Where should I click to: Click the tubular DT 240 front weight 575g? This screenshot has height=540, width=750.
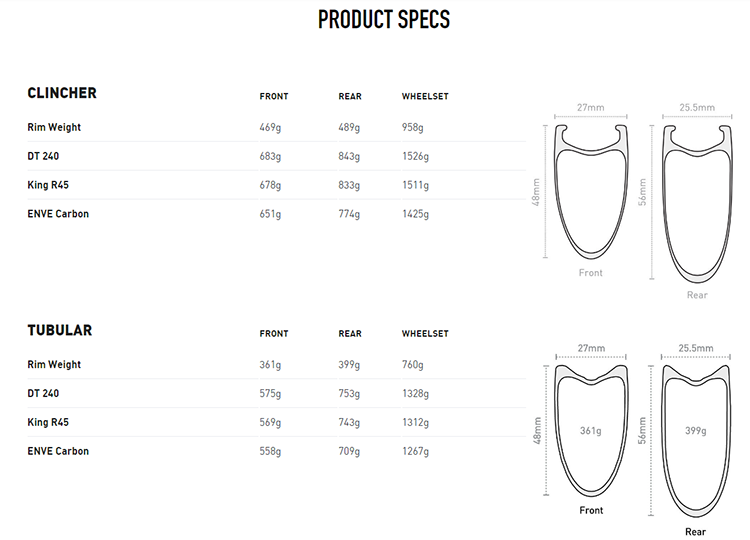[270, 394]
